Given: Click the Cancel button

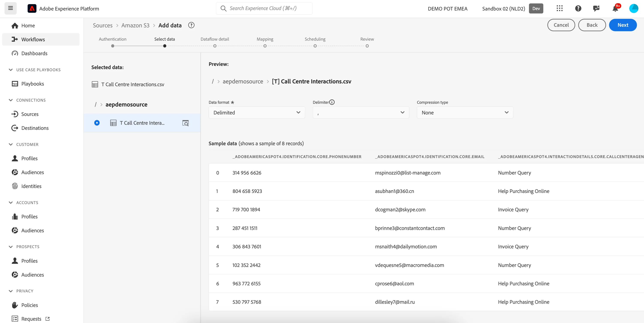Looking at the screenshot, I should click(561, 25).
